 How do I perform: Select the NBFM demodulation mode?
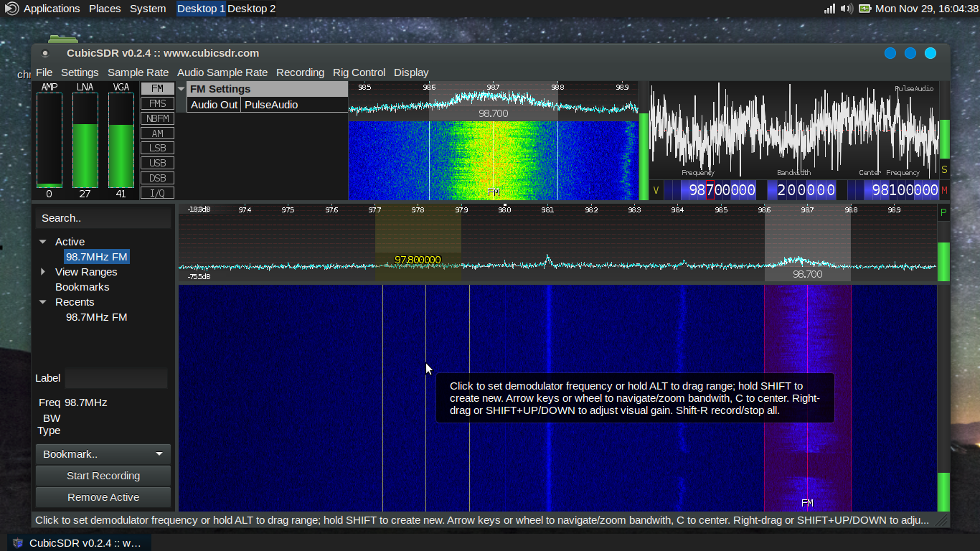156,118
